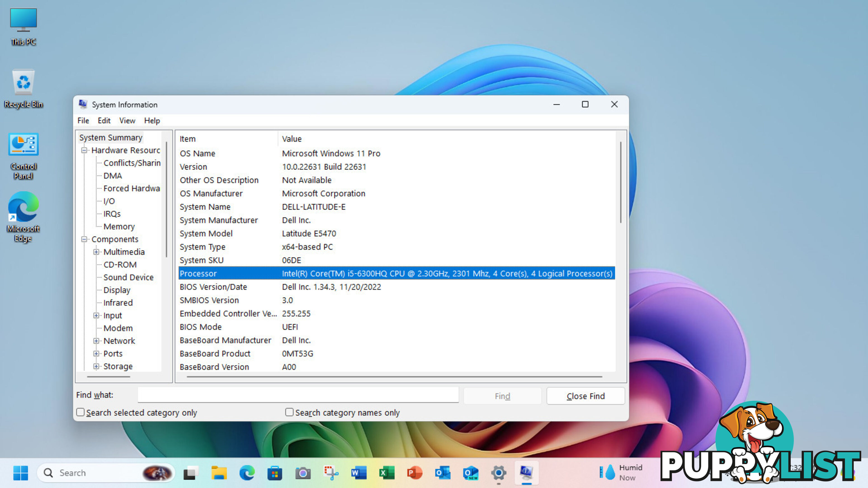The width and height of the screenshot is (868, 488).
Task: Click the taskbar search magnifier icon
Action: point(48,473)
